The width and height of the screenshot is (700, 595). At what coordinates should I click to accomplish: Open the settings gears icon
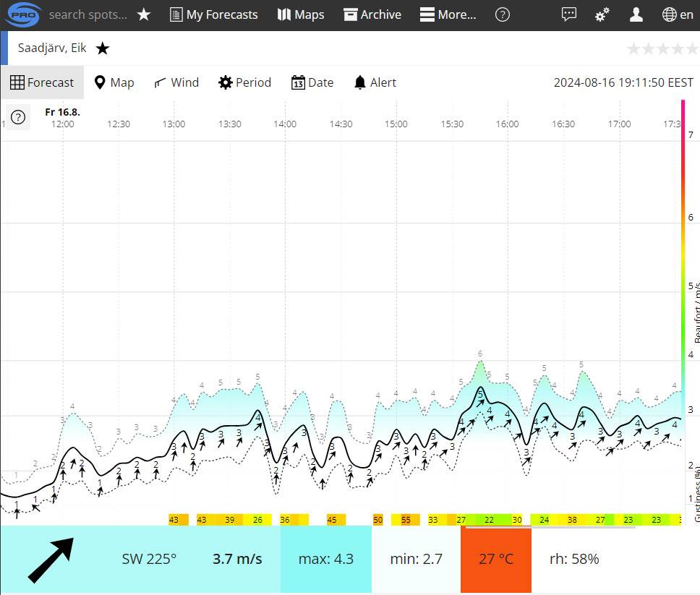[x=602, y=14]
